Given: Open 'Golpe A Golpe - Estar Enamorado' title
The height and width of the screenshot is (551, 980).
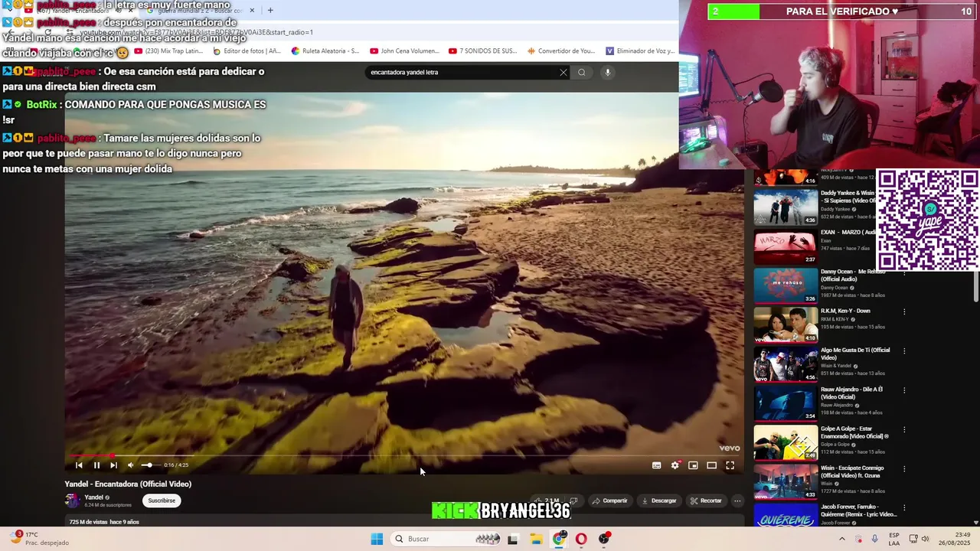Looking at the screenshot, I should [x=854, y=432].
